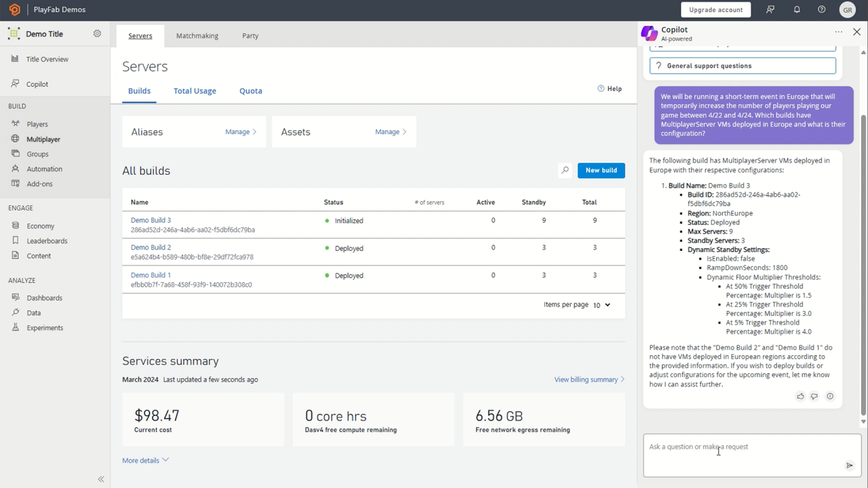
Task: Click the Groups sidebar icon
Action: 15,154
